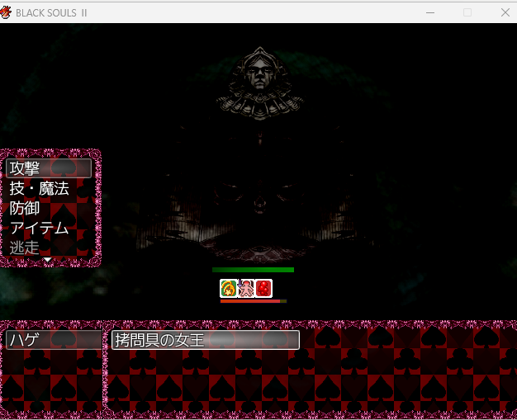This screenshot has height=420, width=517.
Task: Close the BLACK SOULS II window
Action: pyautogui.click(x=505, y=13)
